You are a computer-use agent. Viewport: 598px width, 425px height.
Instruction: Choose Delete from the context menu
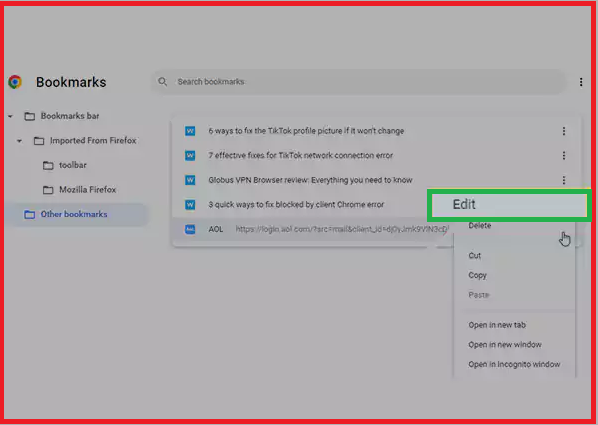tap(480, 225)
